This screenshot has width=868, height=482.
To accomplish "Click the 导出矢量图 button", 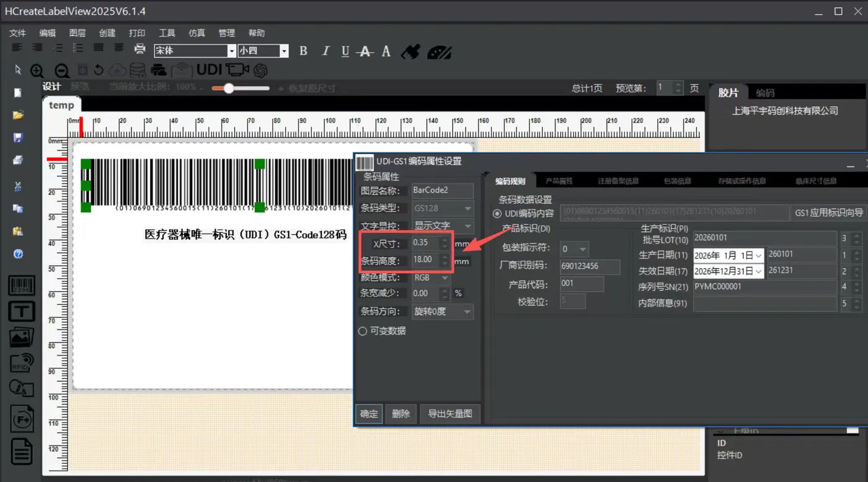I will 450,414.
